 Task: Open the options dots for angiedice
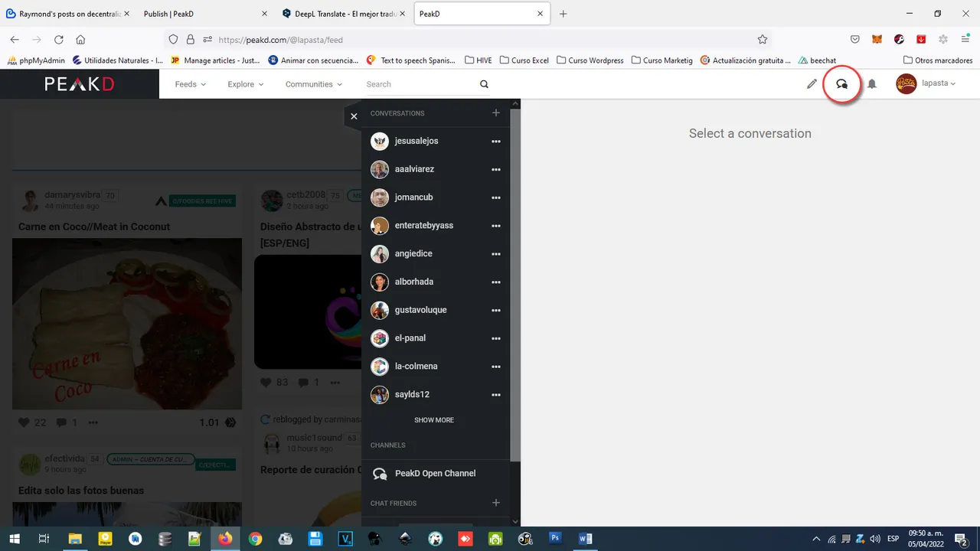[x=496, y=254]
